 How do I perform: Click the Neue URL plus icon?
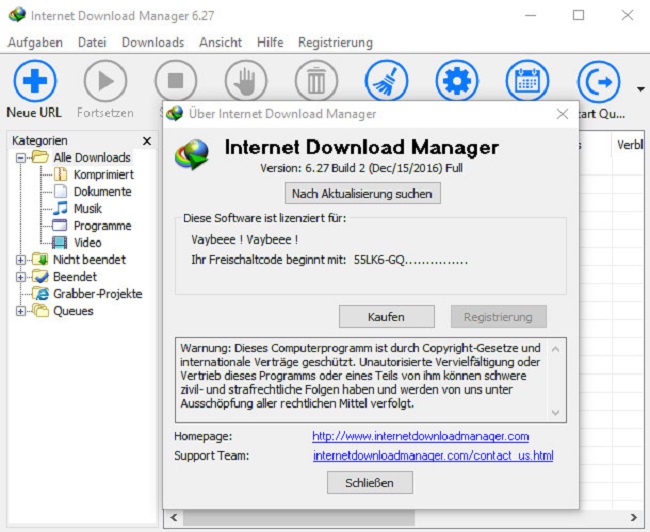(x=35, y=81)
